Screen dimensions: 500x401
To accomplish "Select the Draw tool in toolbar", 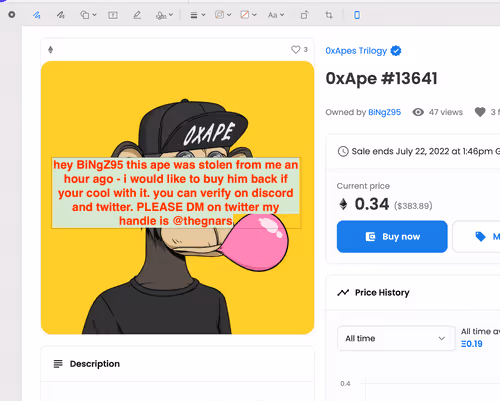I will pos(61,15).
